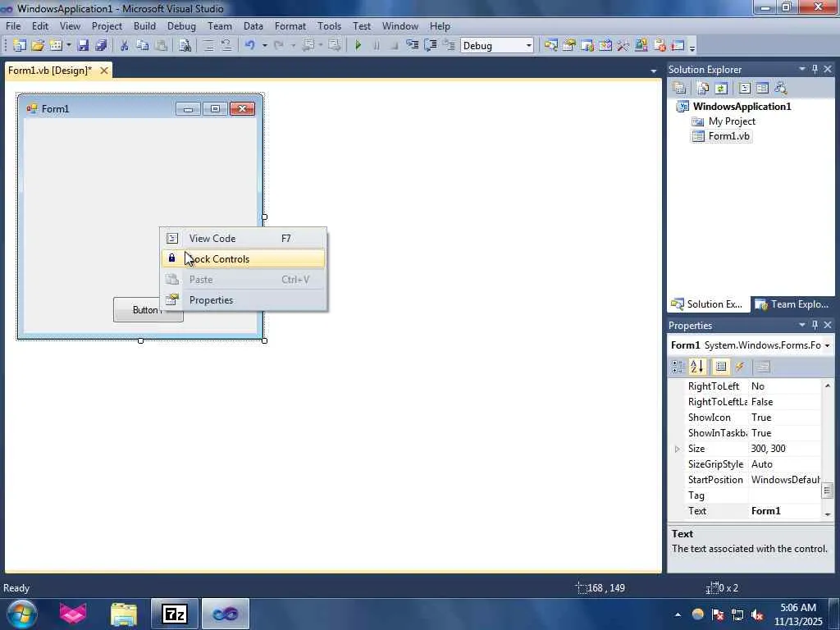Screen dimensions: 840x630
Task: Click the Properties Window toolbar icon
Action: (569, 46)
